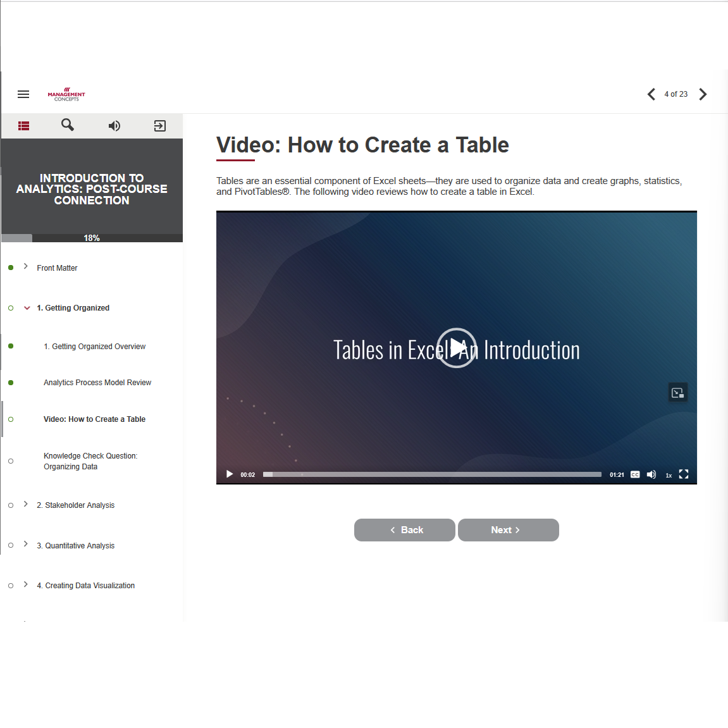Click the 18% course progress bar
728x728 pixels.
coord(92,238)
